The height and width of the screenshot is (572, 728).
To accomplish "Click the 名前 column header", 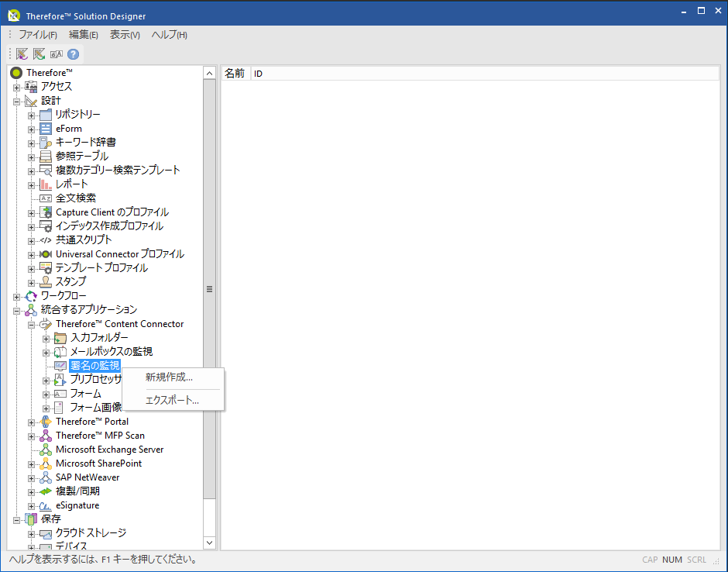I will [235, 74].
